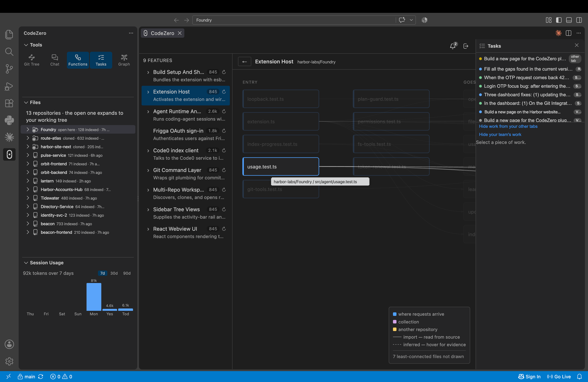588x382 pixels.
Task: Open the chat icon in title bar
Action: [x=402, y=20]
